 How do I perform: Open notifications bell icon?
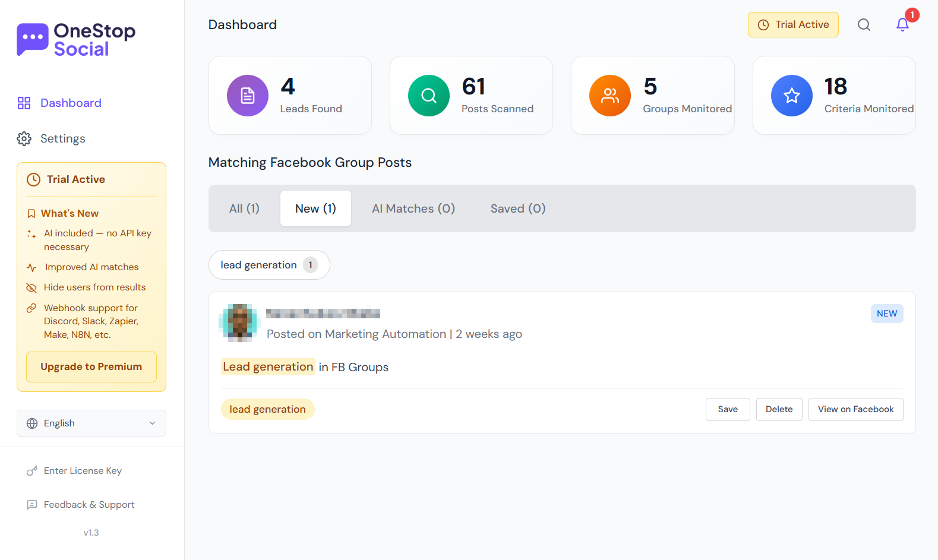pos(902,24)
